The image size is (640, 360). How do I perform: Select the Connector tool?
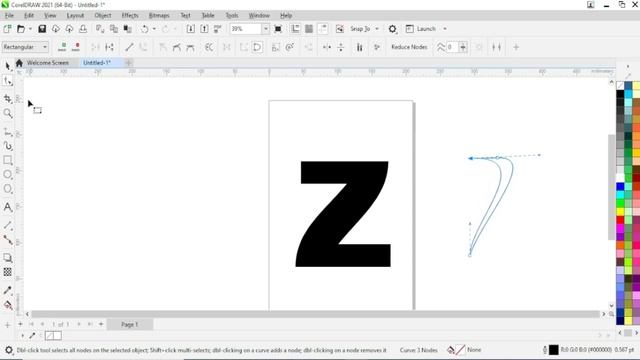pos(7,240)
